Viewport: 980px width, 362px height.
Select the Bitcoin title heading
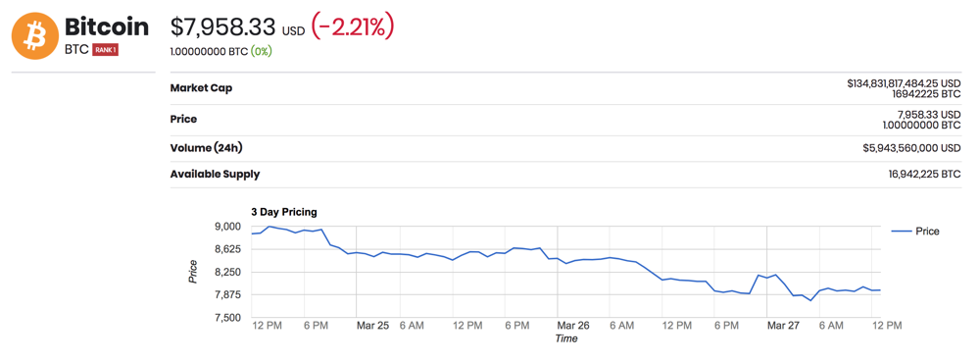(107, 26)
